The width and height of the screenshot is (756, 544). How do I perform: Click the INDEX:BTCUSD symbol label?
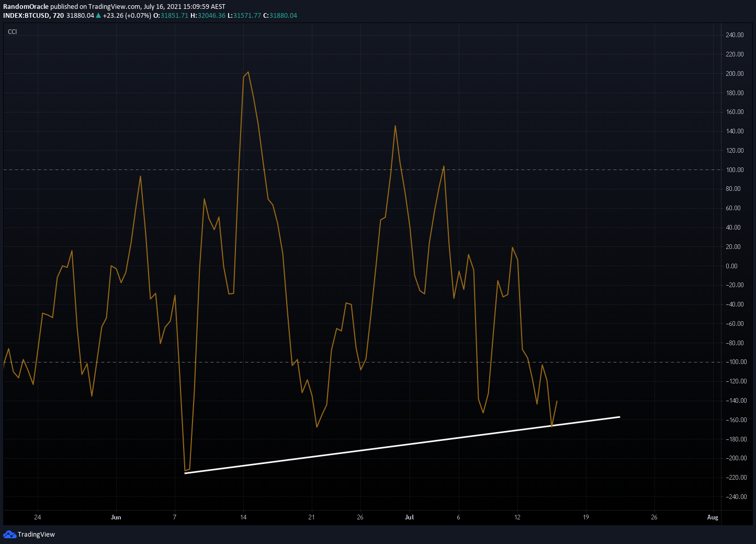coord(27,16)
